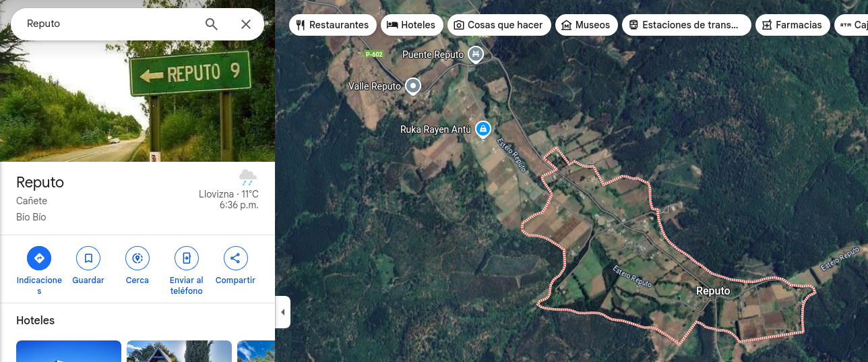868x362 pixels.
Task: Select the Hoteles filter chip
Action: click(412, 25)
